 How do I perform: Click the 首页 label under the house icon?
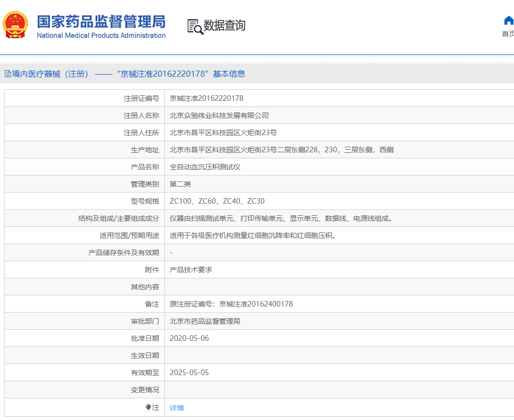[508, 34]
